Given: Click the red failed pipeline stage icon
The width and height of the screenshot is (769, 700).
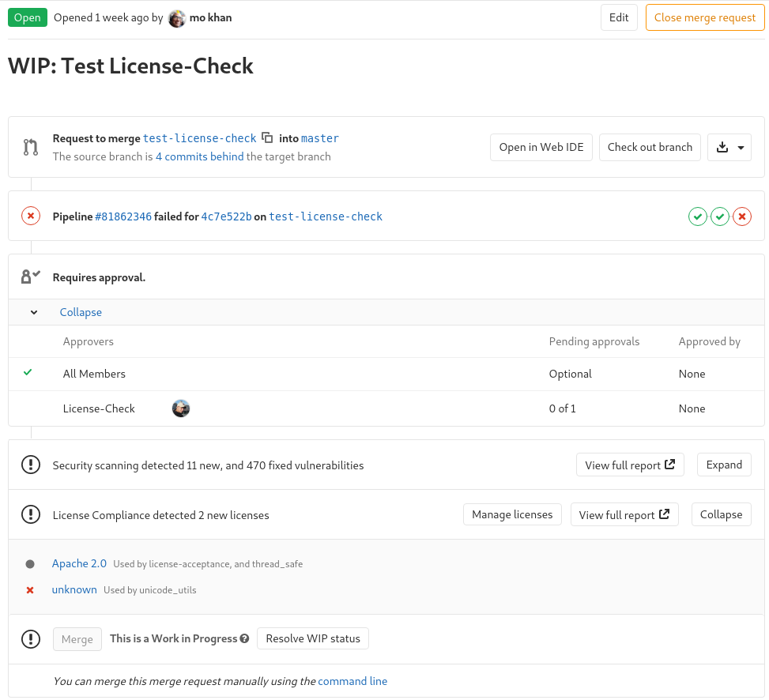Looking at the screenshot, I should click(742, 216).
